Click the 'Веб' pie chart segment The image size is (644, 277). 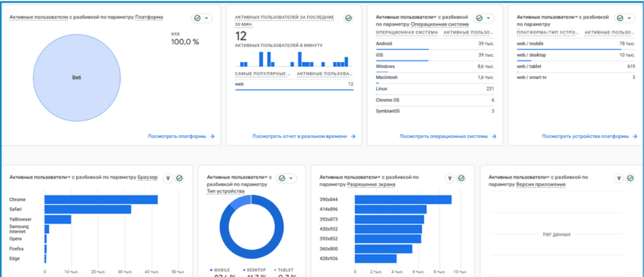(77, 78)
